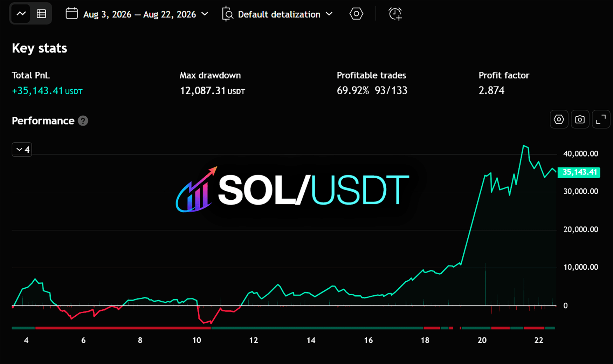The height and width of the screenshot is (364, 613).
Task: Select Profitable trades 69.92% value
Action: pyautogui.click(x=353, y=91)
